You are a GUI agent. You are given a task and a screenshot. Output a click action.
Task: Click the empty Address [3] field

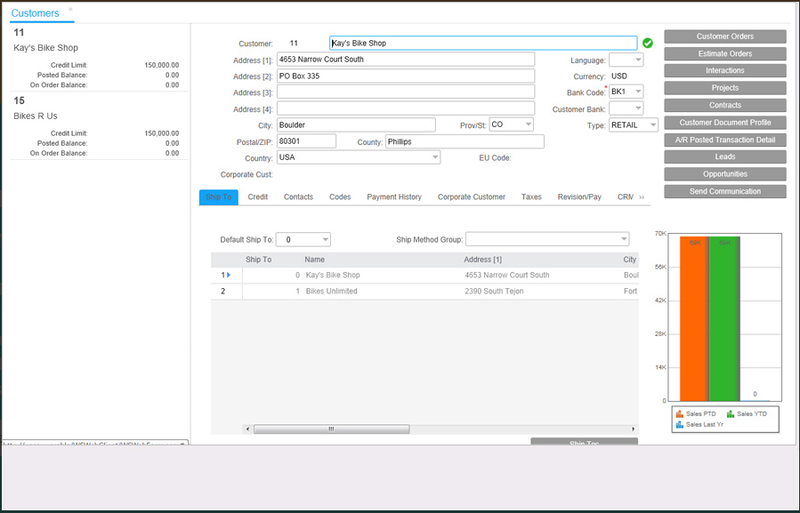click(406, 92)
